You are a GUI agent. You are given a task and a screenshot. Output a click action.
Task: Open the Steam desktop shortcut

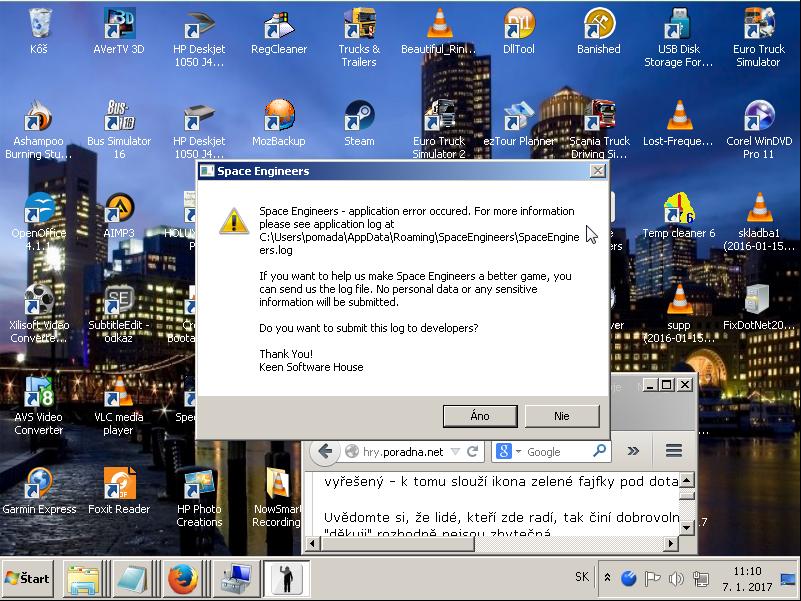[359, 117]
